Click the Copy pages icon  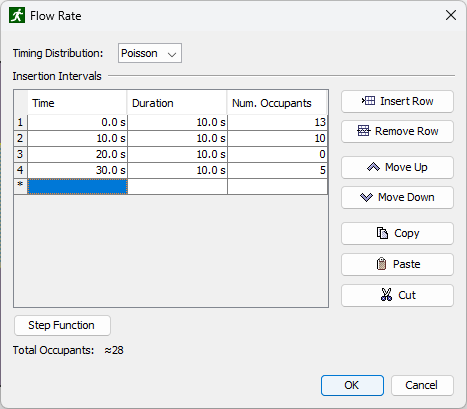(x=382, y=233)
